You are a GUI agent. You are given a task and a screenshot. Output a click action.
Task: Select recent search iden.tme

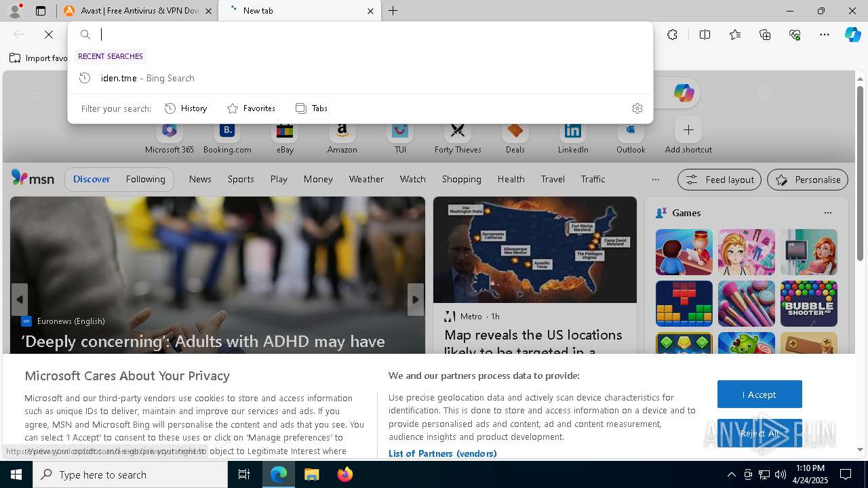click(x=360, y=78)
